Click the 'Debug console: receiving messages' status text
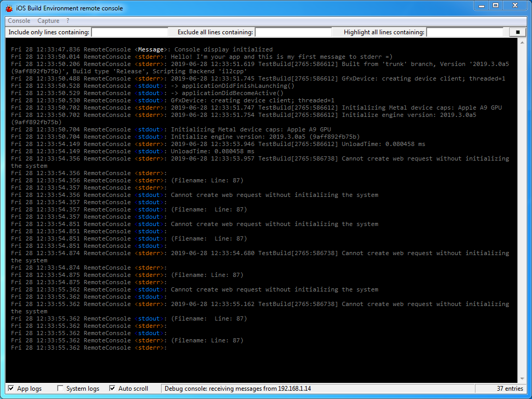The width and height of the screenshot is (532, 399). point(238,389)
